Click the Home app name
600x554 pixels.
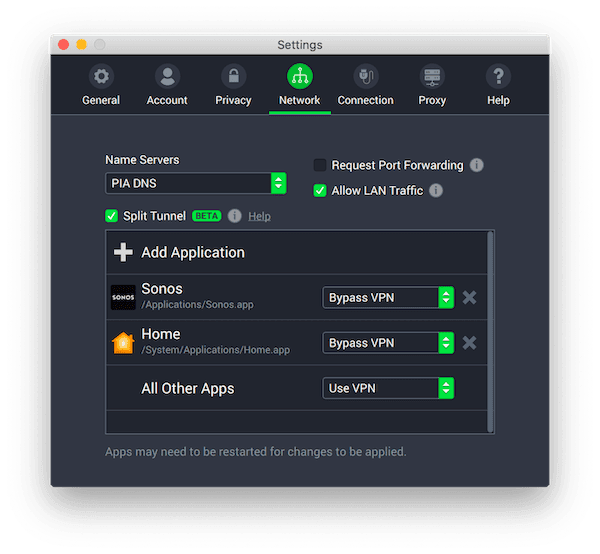pos(161,334)
